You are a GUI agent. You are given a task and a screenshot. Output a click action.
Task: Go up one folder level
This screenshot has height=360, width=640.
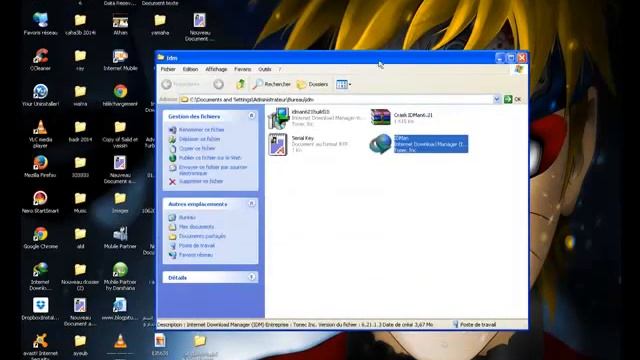[x=240, y=84]
